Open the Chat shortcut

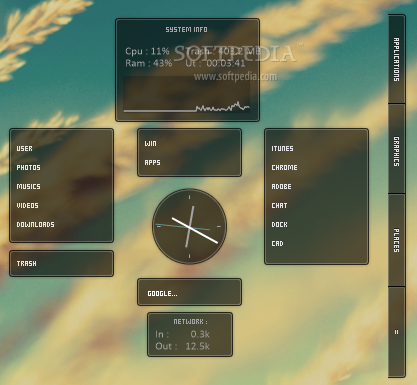click(x=279, y=206)
